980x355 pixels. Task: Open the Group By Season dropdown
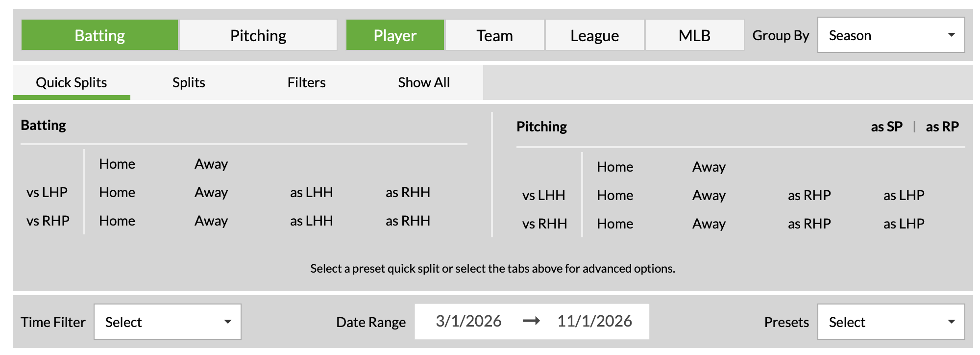point(891,35)
